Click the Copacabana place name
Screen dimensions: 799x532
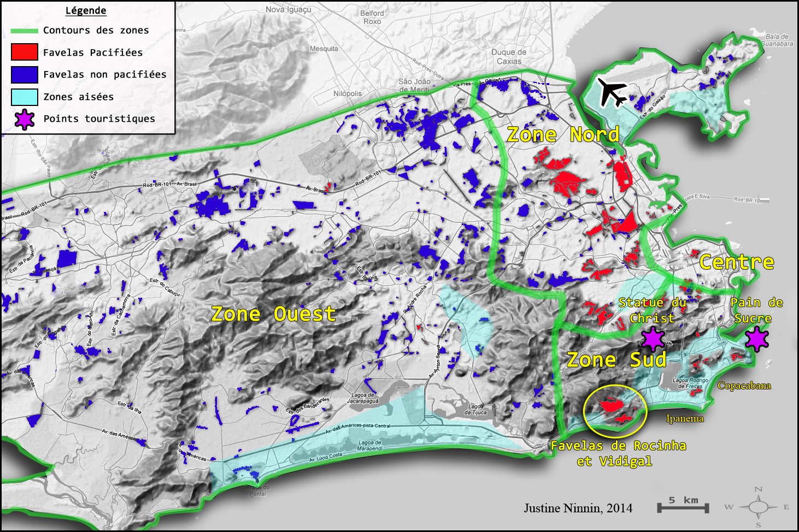(745, 386)
